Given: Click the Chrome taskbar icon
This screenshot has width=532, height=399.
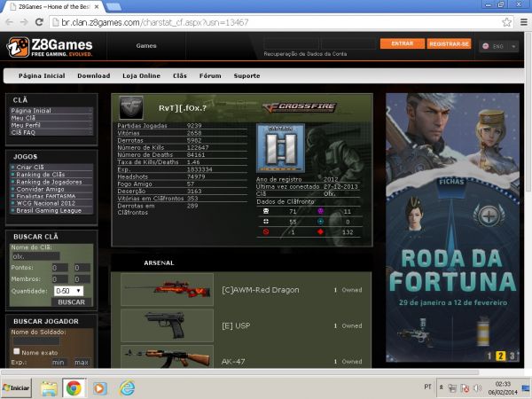Looking at the screenshot, I should tap(74, 388).
